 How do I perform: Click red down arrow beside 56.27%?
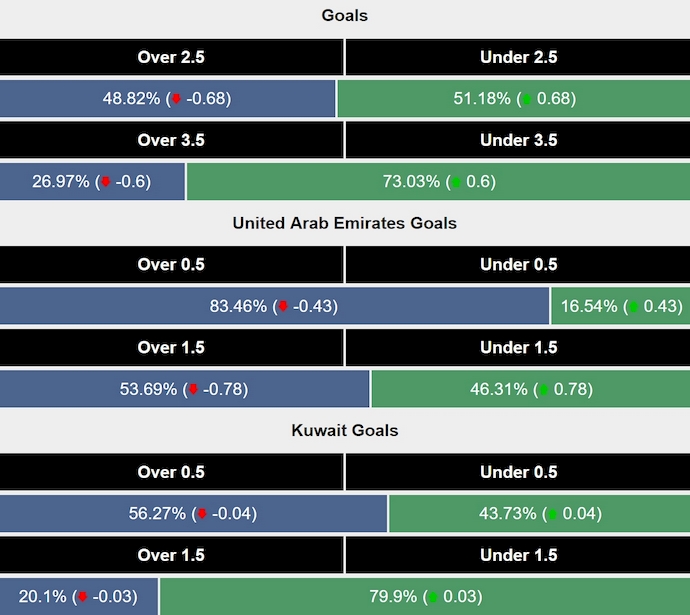click(x=202, y=514)
